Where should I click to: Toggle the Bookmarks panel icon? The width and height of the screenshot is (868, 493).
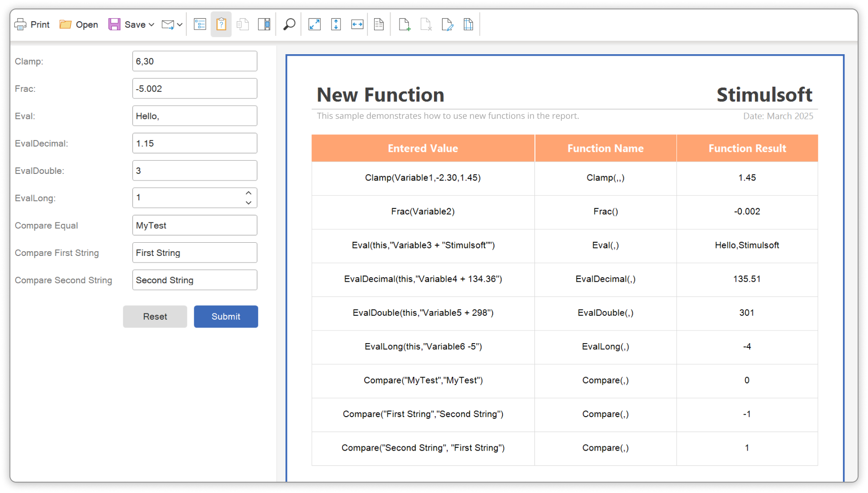click(x=200, y=25)
